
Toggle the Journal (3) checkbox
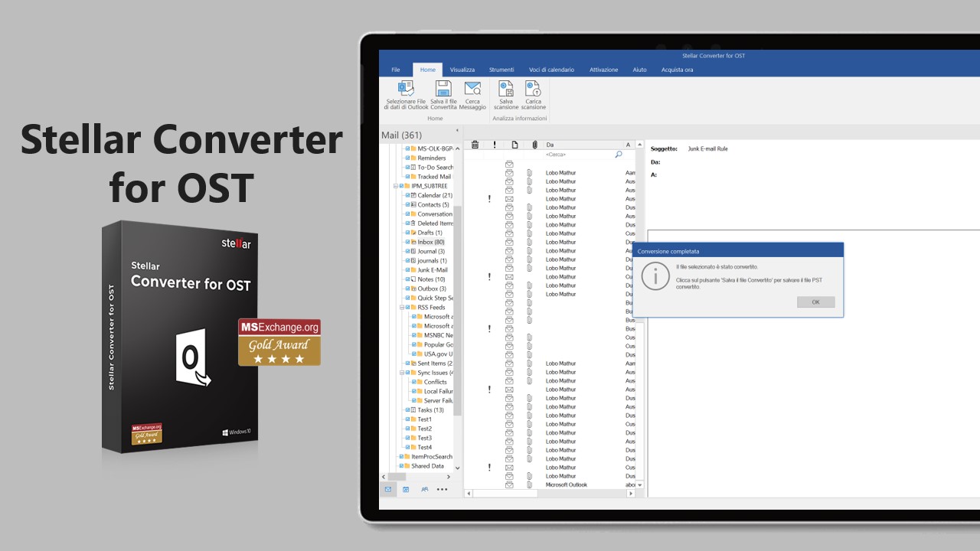click(408, 251)
